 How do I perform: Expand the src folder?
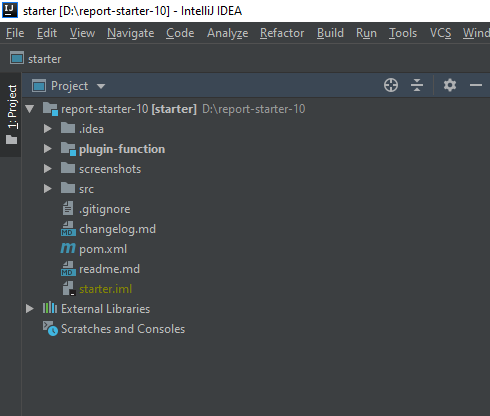point(48,189)
